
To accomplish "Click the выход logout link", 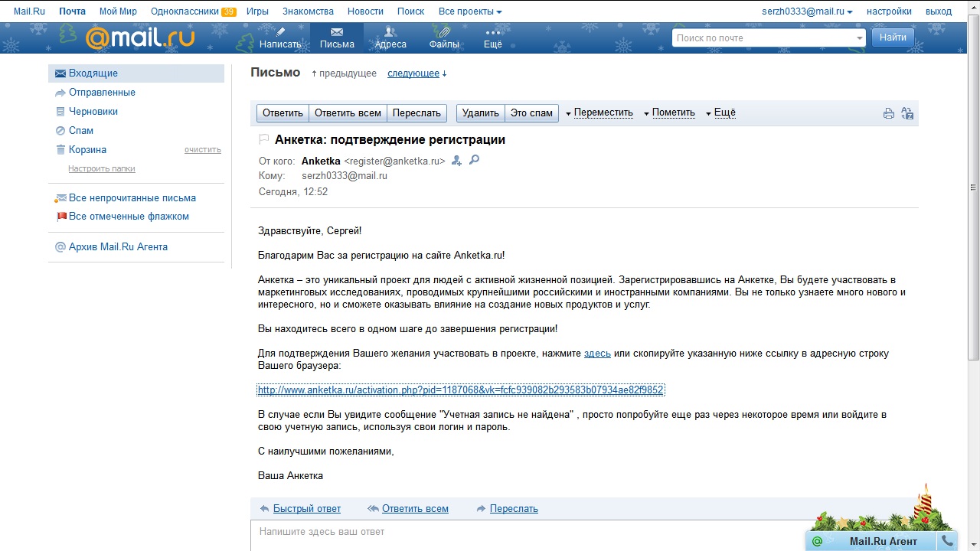I will [938, 11].
